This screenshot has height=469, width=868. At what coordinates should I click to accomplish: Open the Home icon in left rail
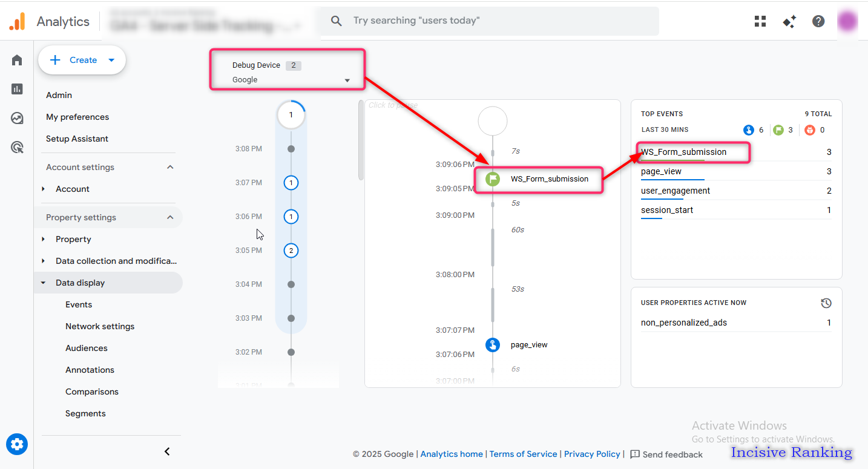tap(17, 60)
